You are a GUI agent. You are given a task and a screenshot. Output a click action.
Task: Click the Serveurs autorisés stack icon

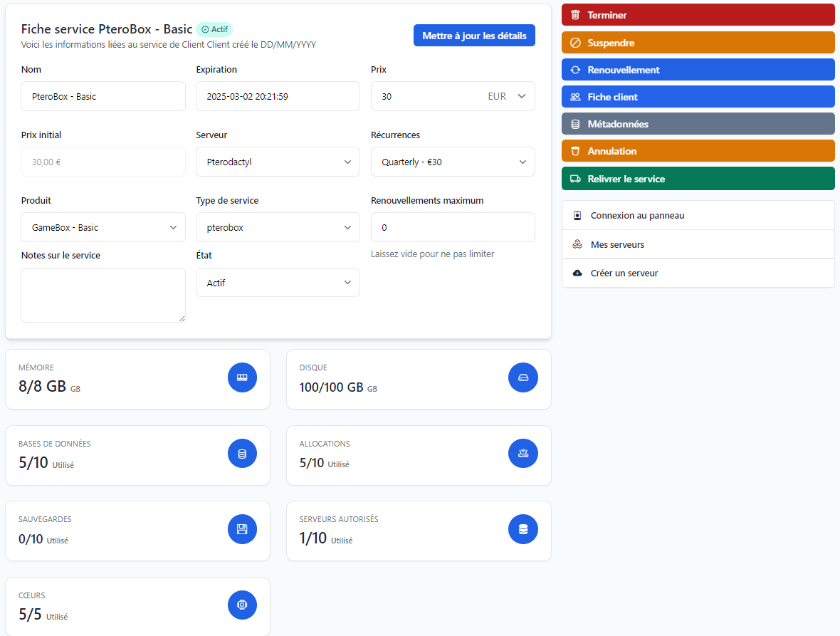523,529
